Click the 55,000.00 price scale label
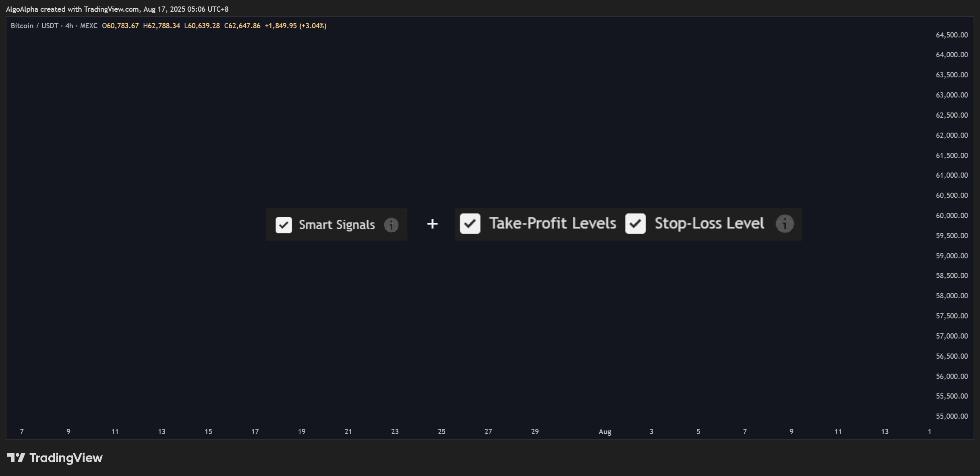This screenshot has height=476, width=980. (x=951, y=416)
